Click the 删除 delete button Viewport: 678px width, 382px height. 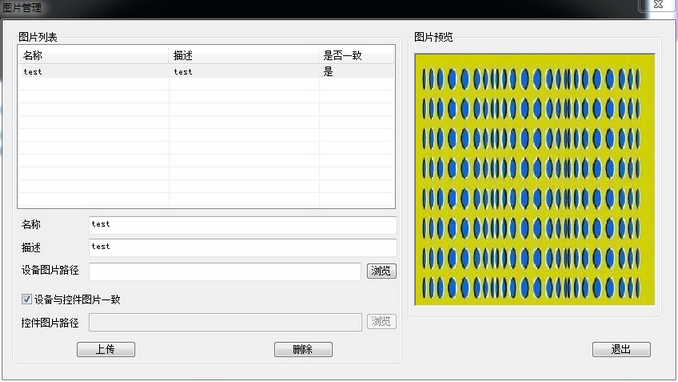pyautogui.click(x=303, y=350)
